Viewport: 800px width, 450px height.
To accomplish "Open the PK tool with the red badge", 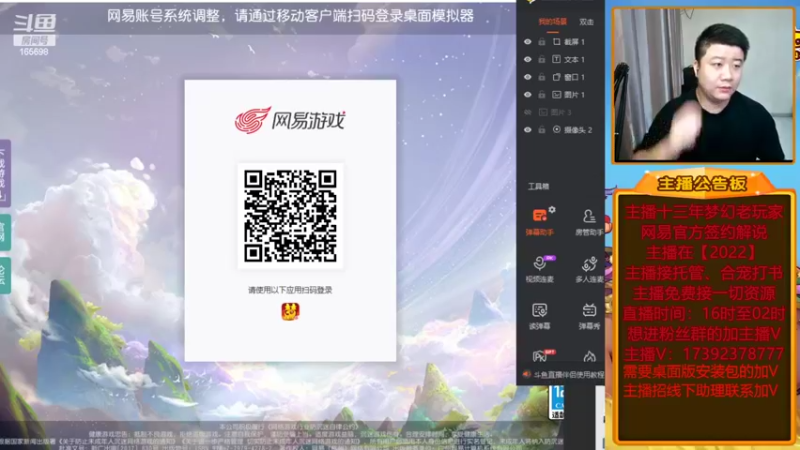I will [x=540, y=356].
